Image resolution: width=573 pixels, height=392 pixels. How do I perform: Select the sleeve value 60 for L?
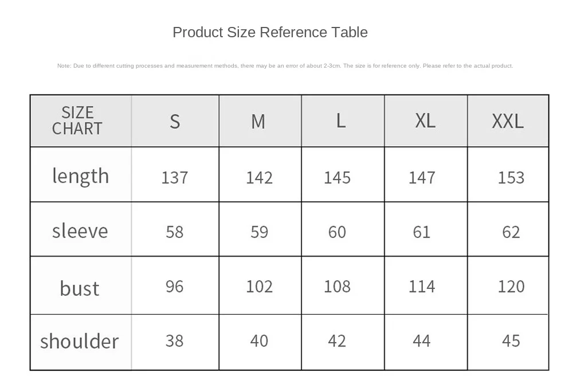(337, 232)
